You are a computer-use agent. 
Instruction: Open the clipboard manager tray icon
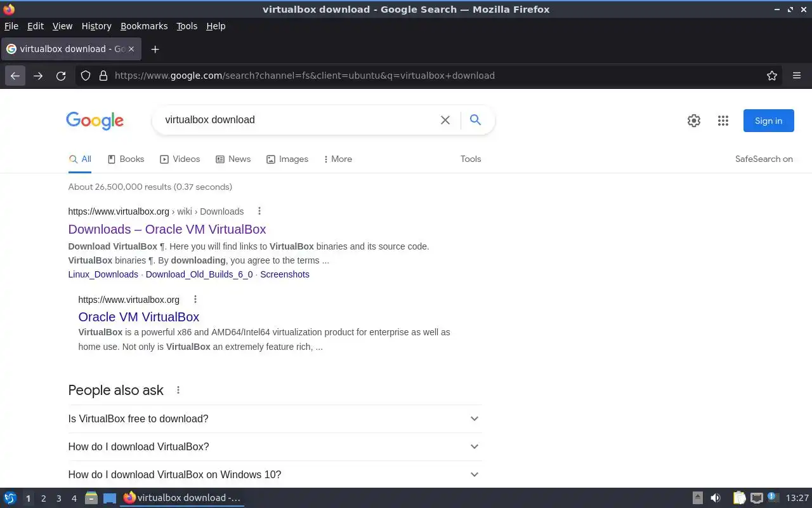(x=739, y=498)
